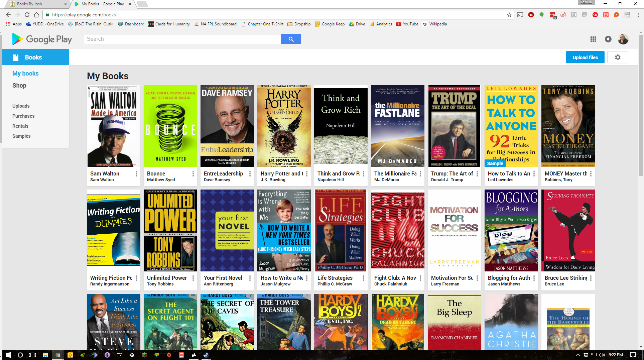644x360 pixels.
Task: Open the Dropship bookmarks folder
Action: tap(299, 24)
